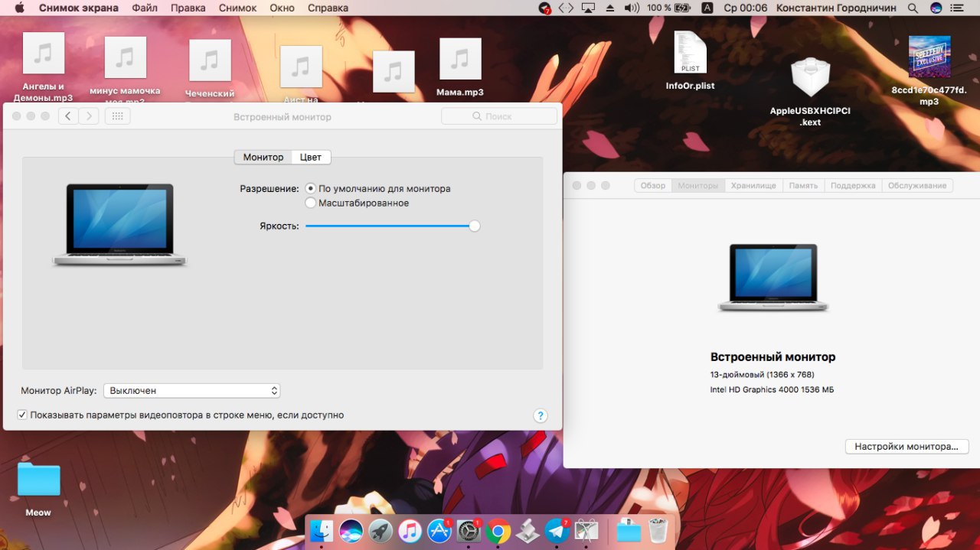Open the 'Память' tab

[803, 185]
